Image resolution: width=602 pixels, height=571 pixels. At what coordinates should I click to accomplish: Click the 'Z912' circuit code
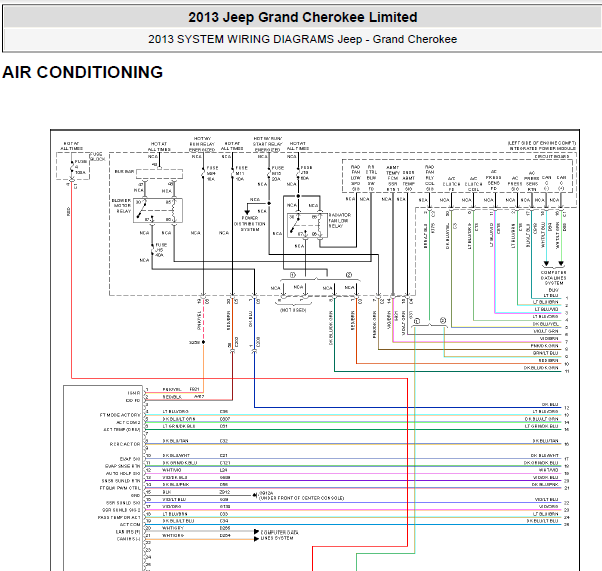225,492
